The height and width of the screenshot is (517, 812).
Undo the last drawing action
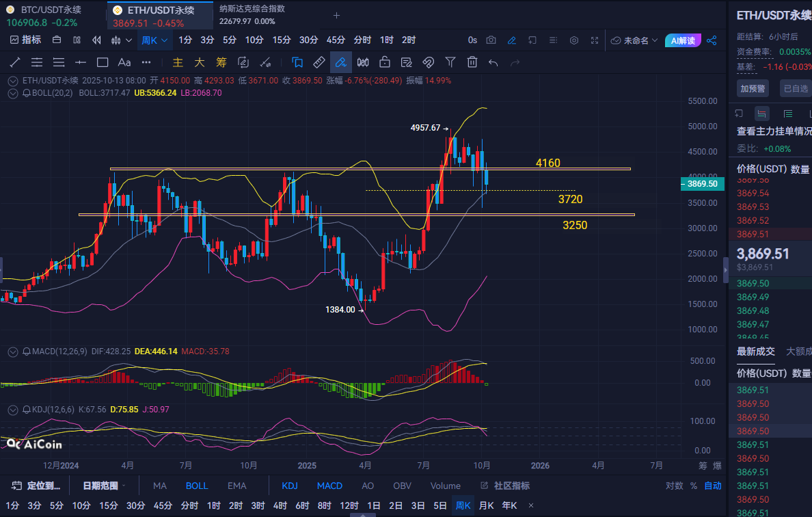[x=493, y=62]
